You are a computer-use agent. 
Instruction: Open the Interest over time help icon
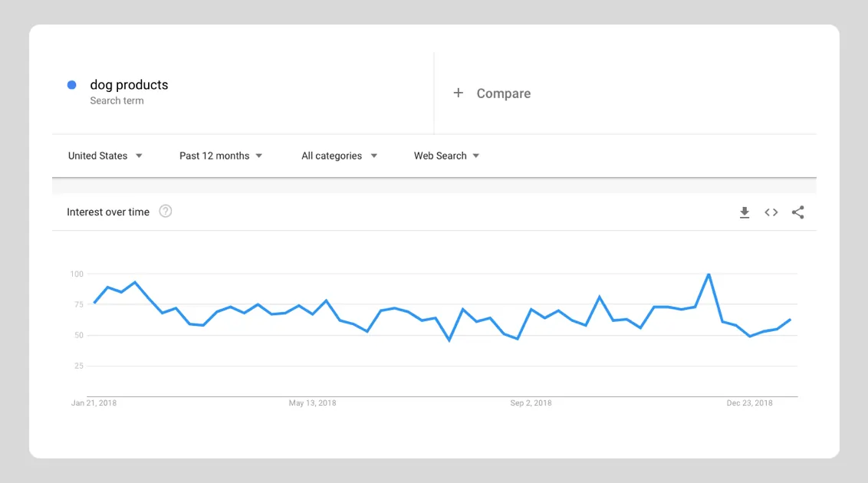[x=166, y=212]
